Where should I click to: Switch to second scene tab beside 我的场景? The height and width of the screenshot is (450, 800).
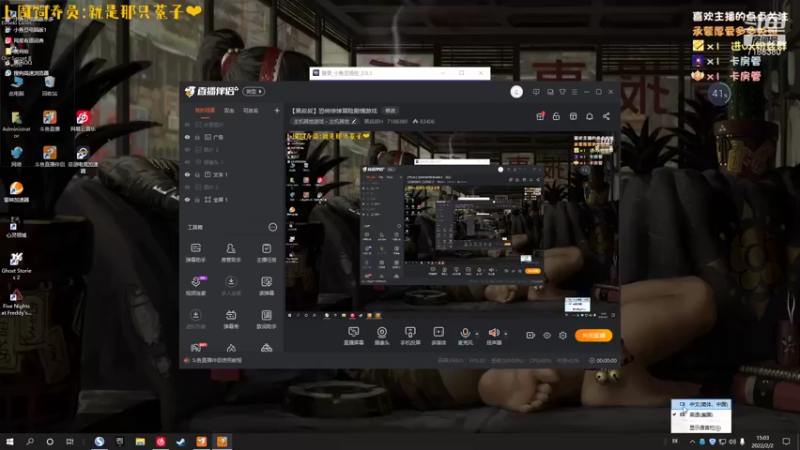click(229, 110)
